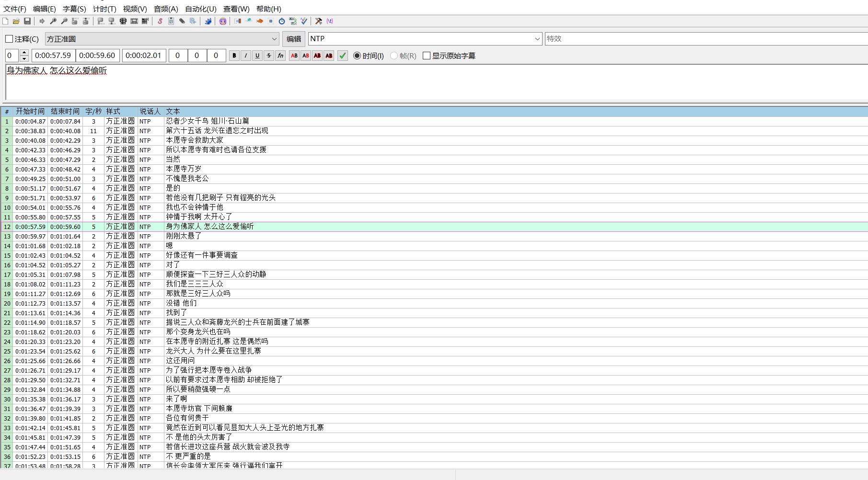Open the Translation Assistant fish icon

pyautogui.click(x=260, y=21)
